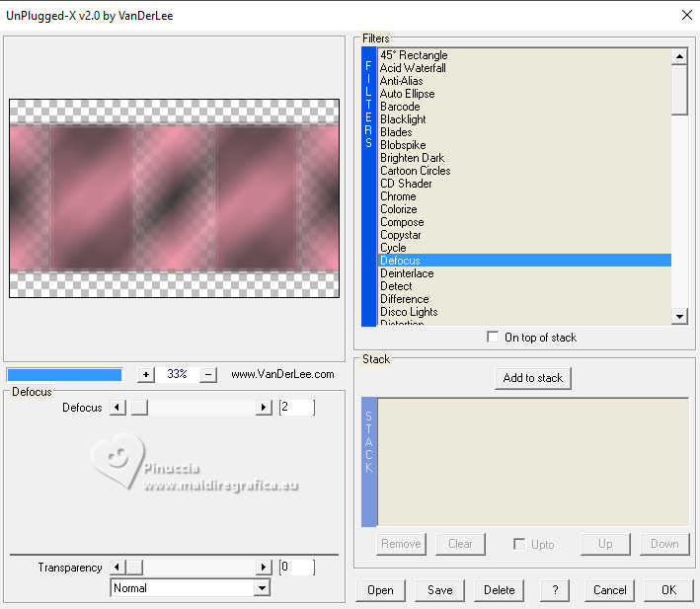
Task: Click the Down button
Action: click(664, 544)
